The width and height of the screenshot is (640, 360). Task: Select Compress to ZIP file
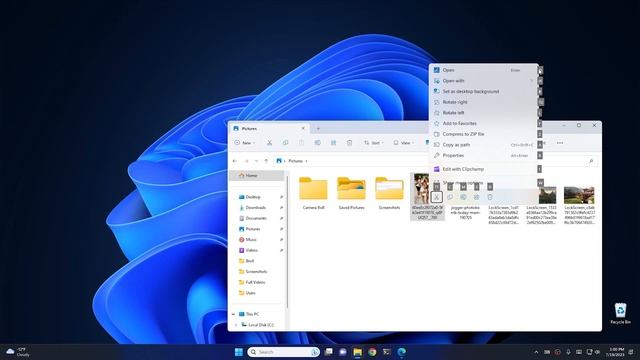click(484, 134)
